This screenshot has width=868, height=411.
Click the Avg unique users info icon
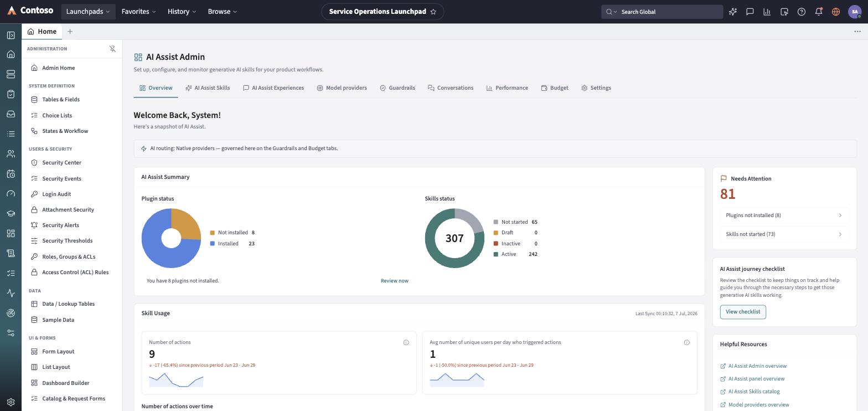tap(686, 342)
